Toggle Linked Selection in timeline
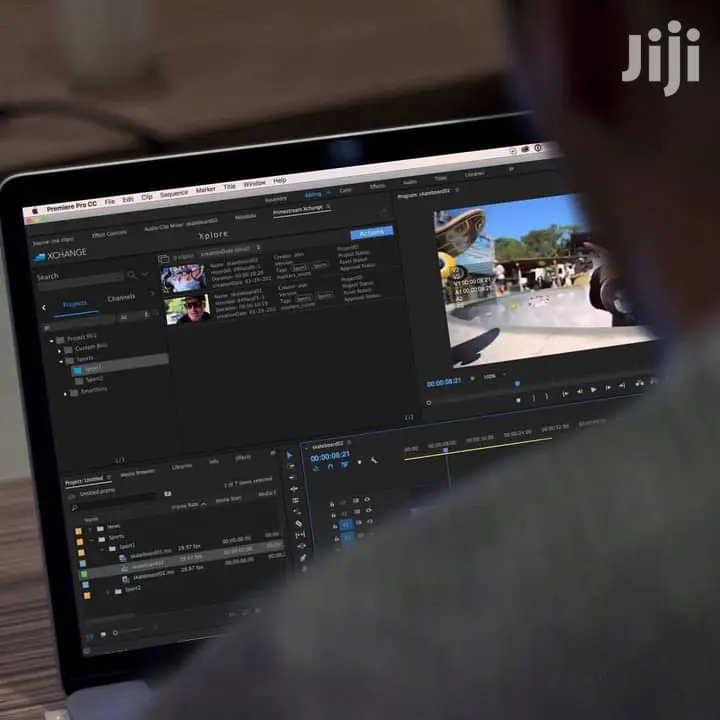 [x=345, y=465]
